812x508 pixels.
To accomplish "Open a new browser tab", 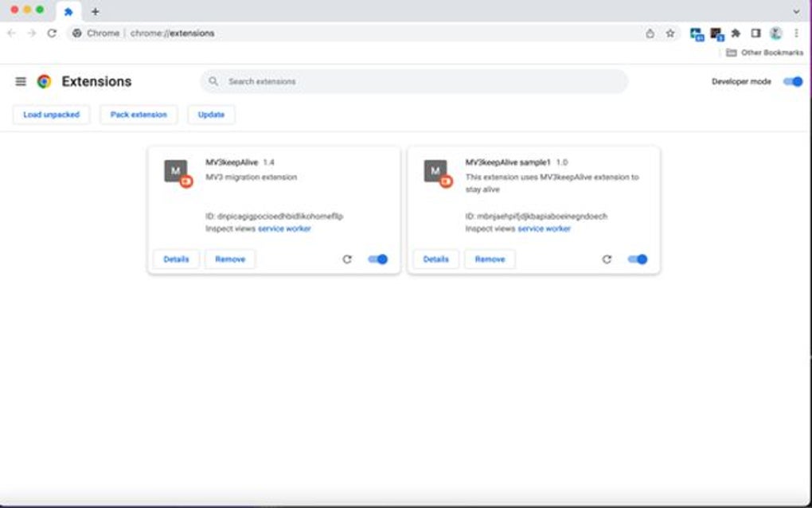I will 96,11.
